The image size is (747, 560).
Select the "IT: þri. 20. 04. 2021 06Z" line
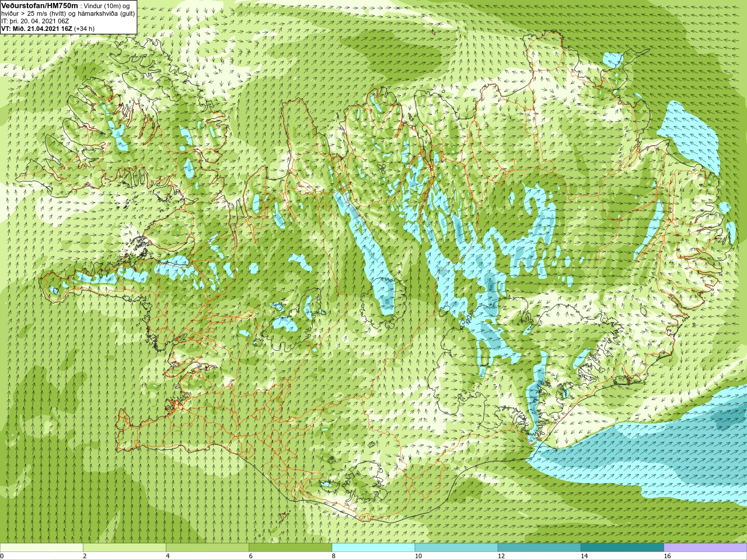35,20
